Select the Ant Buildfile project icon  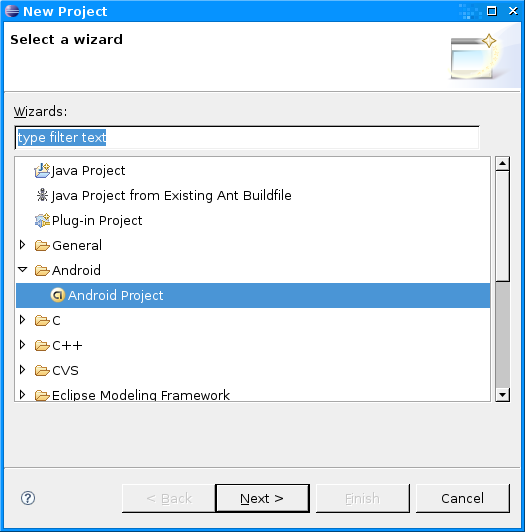pos(42,195)
